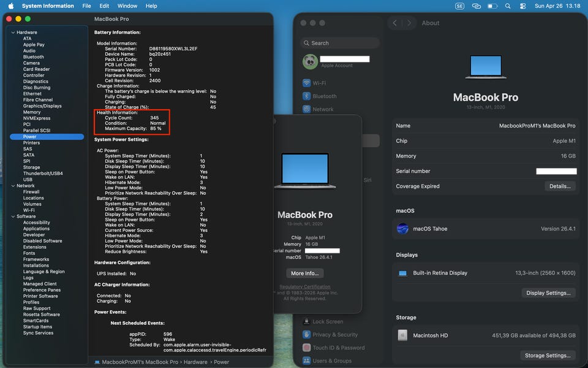588x368 pixels.
Task: Select Bluetooth in the System Information sidebar
Action: pyautogui.click(x=33, y=57)
